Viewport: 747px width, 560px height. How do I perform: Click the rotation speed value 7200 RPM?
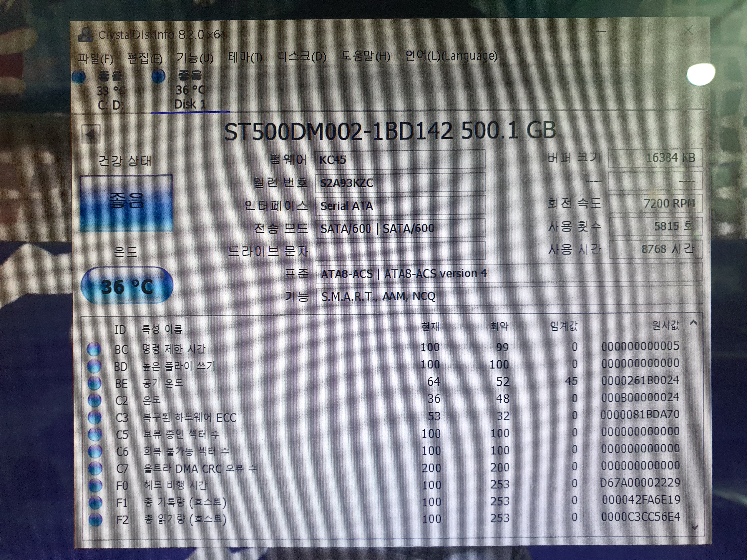tap(655, 204)
